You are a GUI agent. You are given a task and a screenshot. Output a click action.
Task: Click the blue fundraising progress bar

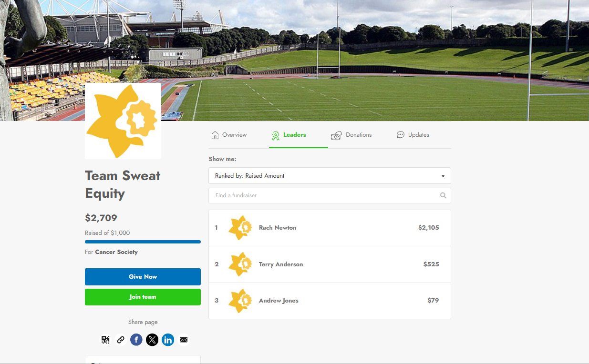(x=143, y=242)
